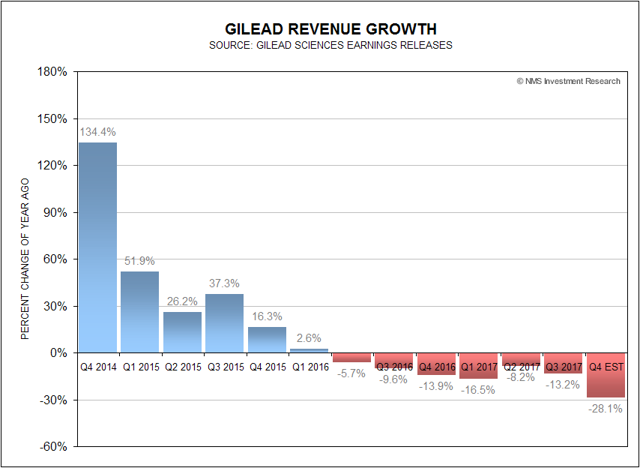The width and height of the screenshot is (640, 468).
Task: Select the Q4 2016 axis label
Action: [x=437, y=367]
